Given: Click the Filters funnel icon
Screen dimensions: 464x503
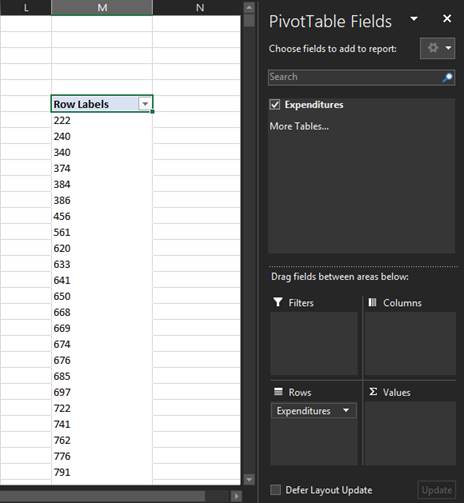Looking at the screenshot, I should (278, 302).
